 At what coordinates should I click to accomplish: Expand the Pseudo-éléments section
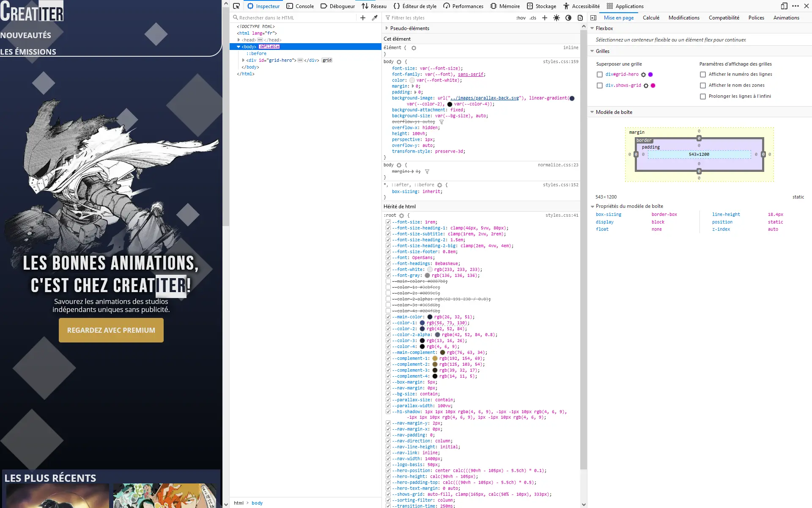[387, 28]
